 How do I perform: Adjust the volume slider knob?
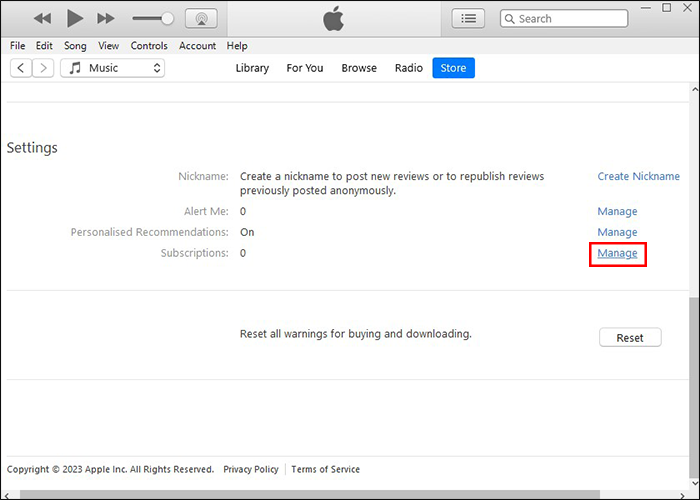point(167,18)
